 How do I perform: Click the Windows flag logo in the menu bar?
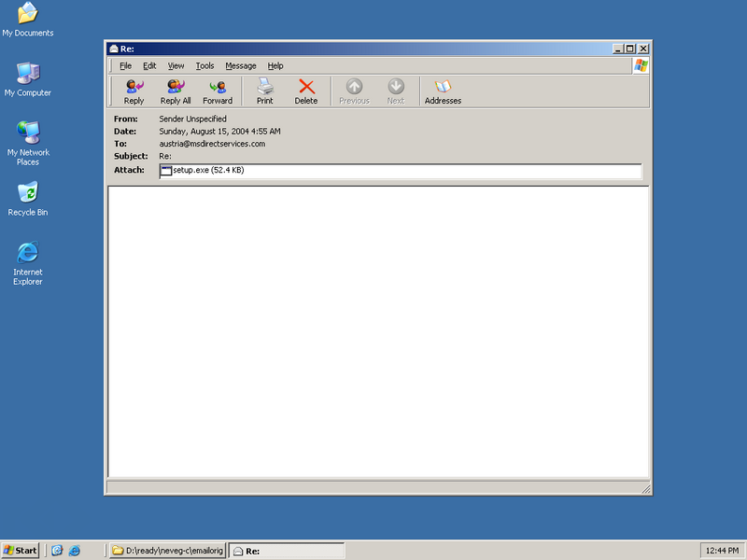click(641, 65)
